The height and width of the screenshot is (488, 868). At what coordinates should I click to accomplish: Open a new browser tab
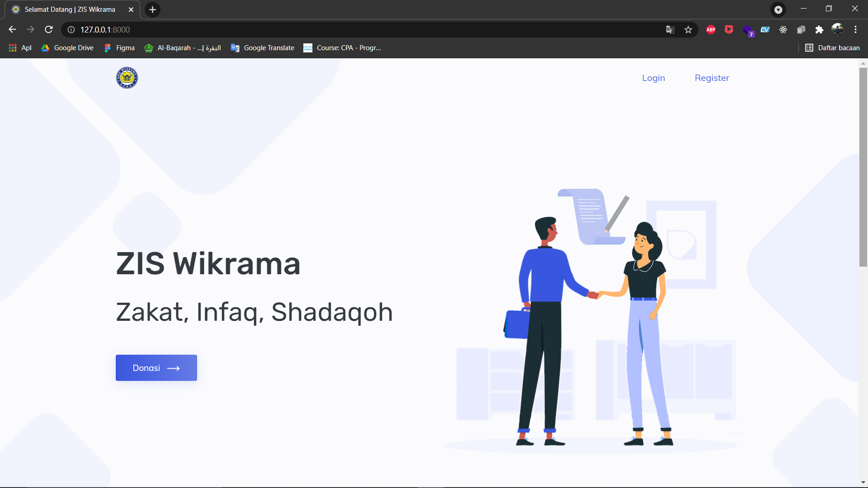coord(152,9)
